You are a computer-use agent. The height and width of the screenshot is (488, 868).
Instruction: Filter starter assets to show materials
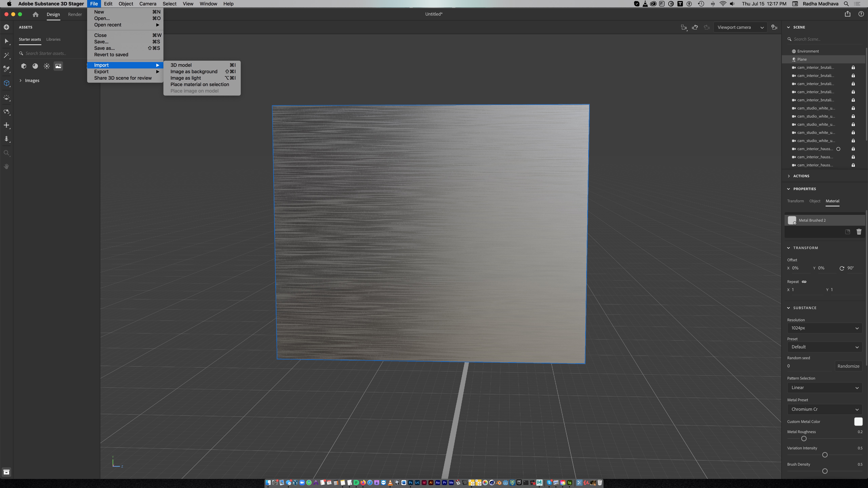(35, 66)
